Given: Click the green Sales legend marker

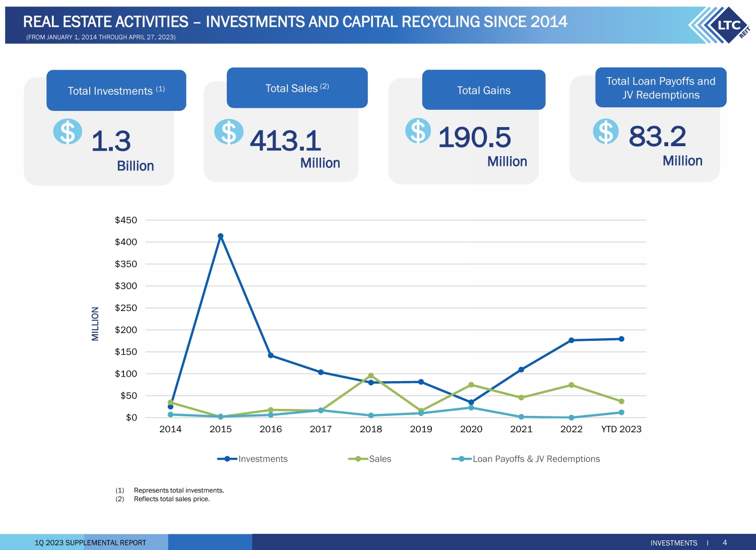Looking at the screenshot, I should click(358, 459).
